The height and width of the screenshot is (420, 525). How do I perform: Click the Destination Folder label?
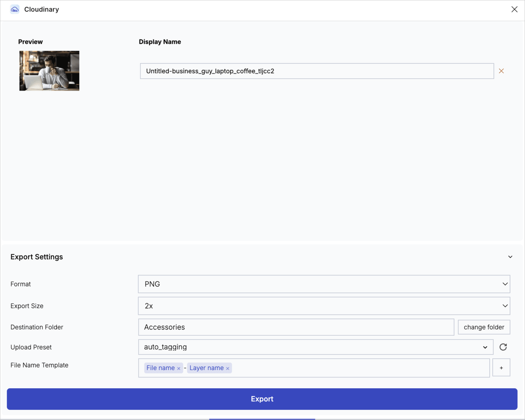coord(37,327)
